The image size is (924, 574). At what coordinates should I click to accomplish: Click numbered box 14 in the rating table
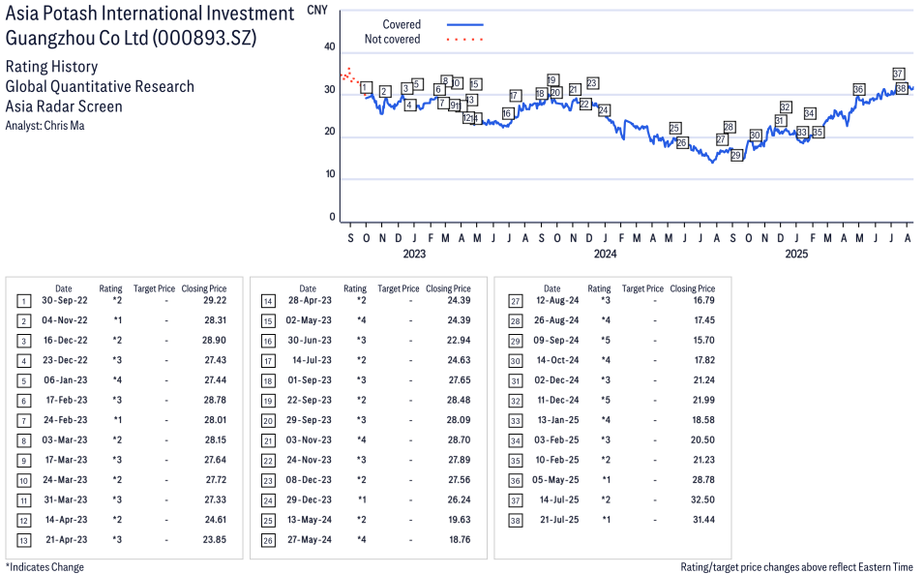pyautogui.click(x=268, y=301)
